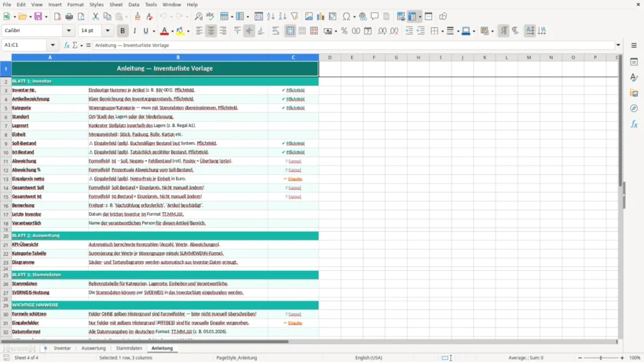Open the sidebar Functions panel
The width and height of the screenshot is (644, 362).
(x=634, y=124)
